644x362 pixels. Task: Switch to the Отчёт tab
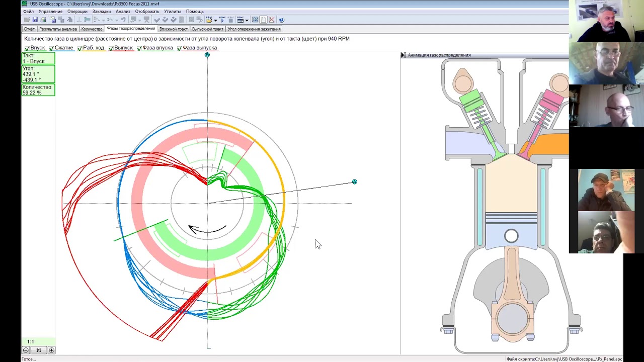tap(29, 29)
